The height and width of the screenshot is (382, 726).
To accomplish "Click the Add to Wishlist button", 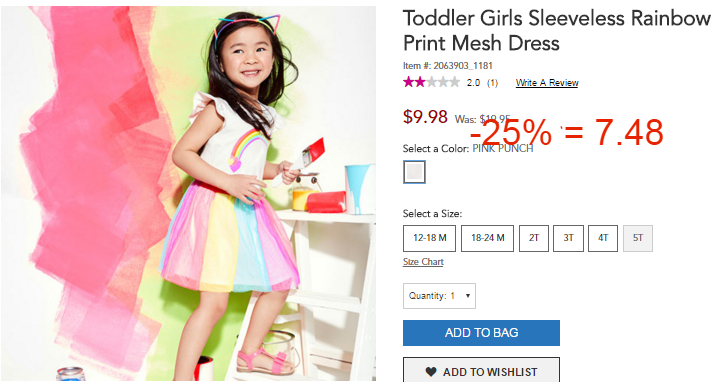I will (x=481, y=370).
